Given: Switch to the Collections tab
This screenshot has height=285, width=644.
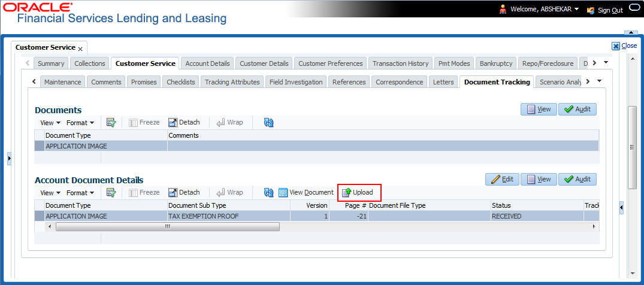Looking at the screenshot, I should coord(90,63).
